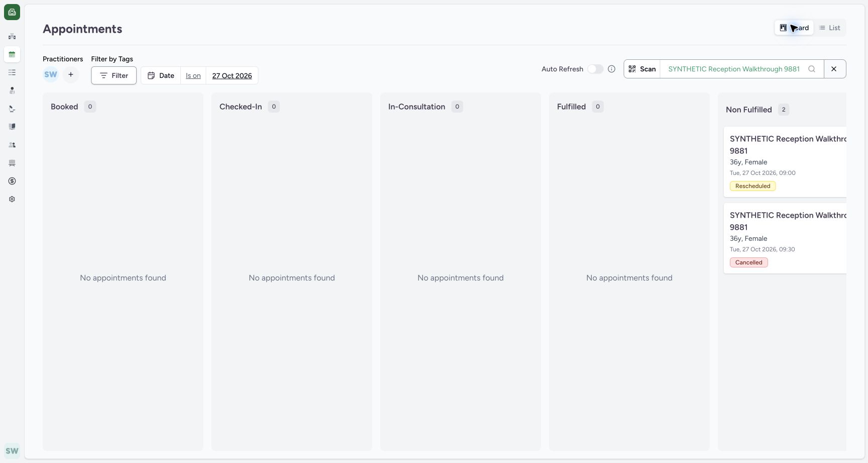Click the Date filter field
Viewport: 868px width, 463px height.
click(161, 75)
